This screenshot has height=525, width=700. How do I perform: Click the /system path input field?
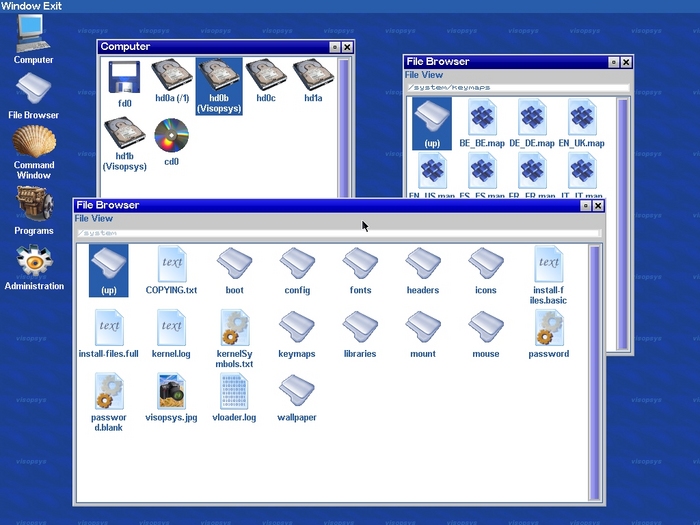tap(336, 233)
